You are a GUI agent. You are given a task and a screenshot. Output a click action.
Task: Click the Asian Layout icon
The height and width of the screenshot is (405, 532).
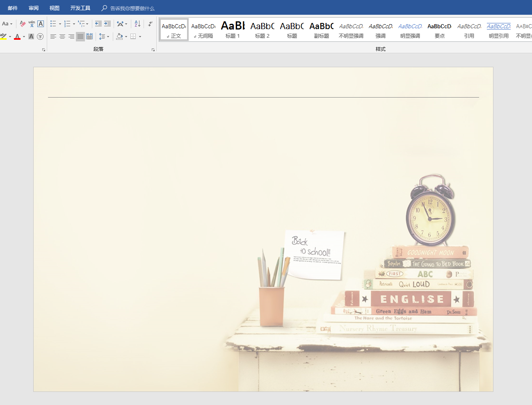[x=120, y=24]
